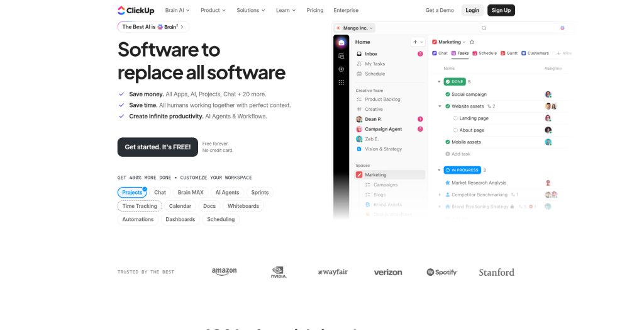
Task: Switch to the Gantt tab
Action: 509,53
